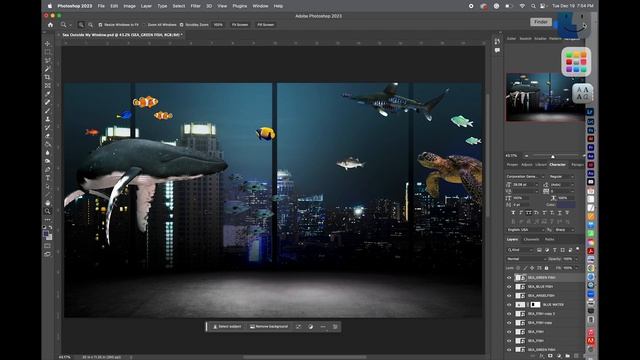Open the Plugins menu
The image size is (640, 360).
240,6
